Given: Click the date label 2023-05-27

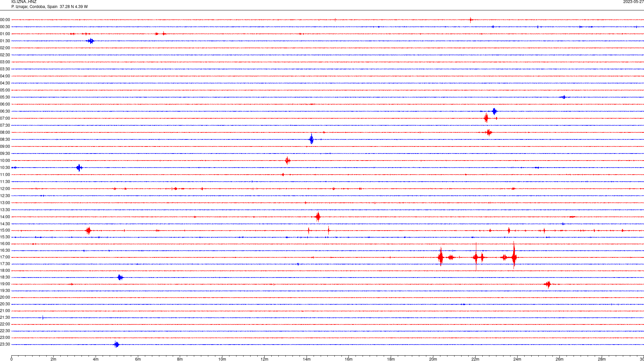Looking at the screenshot, I should click(633, 2).
